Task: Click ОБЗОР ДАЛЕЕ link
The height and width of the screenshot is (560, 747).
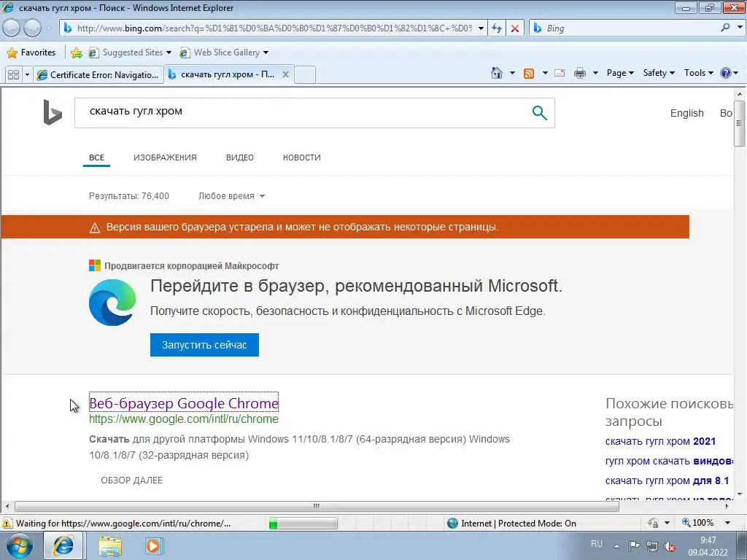Action: click(x=131, y=481)
